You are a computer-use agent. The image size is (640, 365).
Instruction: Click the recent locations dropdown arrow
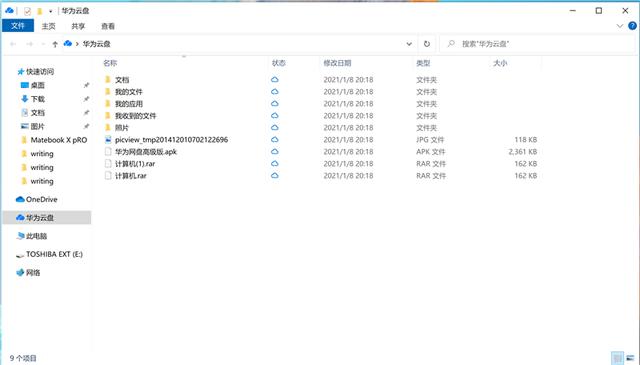43,44
